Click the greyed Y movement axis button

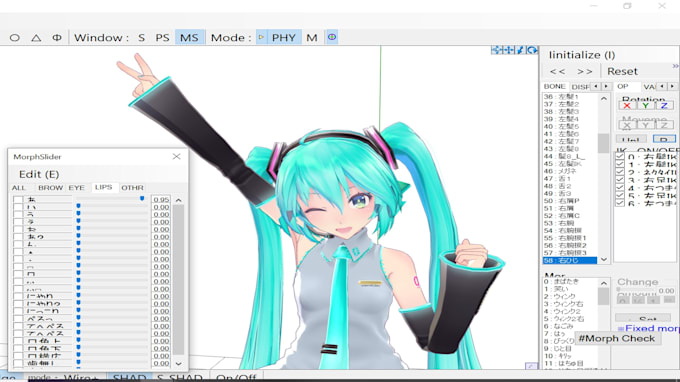[x=645, y=125]
